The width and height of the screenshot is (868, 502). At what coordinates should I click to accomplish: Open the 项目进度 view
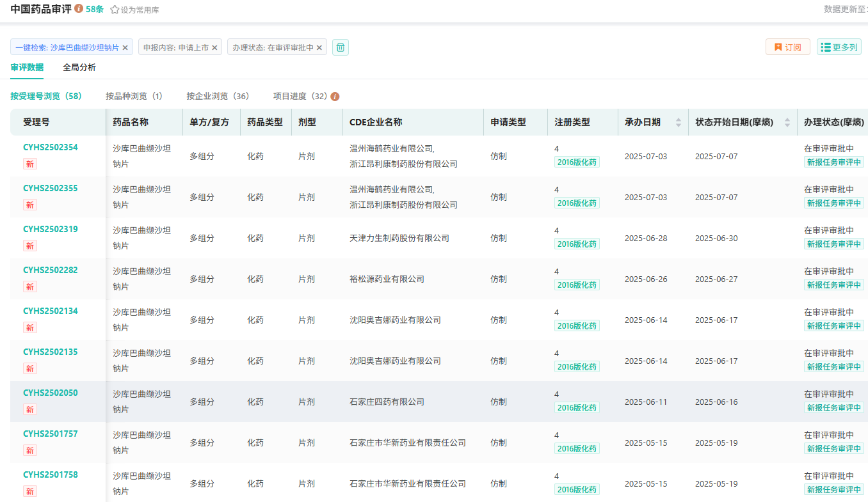300,96
